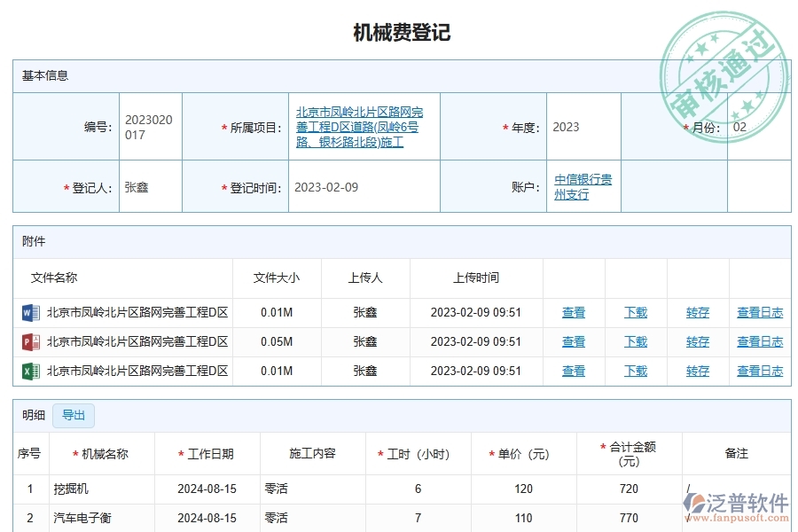Open the 中信银行贵州支行 account link

(x=582, y=186)
